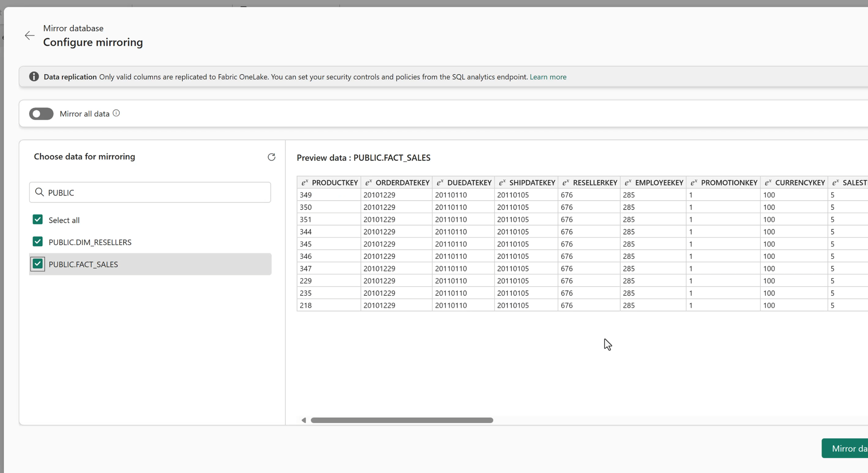Uncheck the Select all checkbox
Screen dimensions: 868x473
click(x=38, y=220)
